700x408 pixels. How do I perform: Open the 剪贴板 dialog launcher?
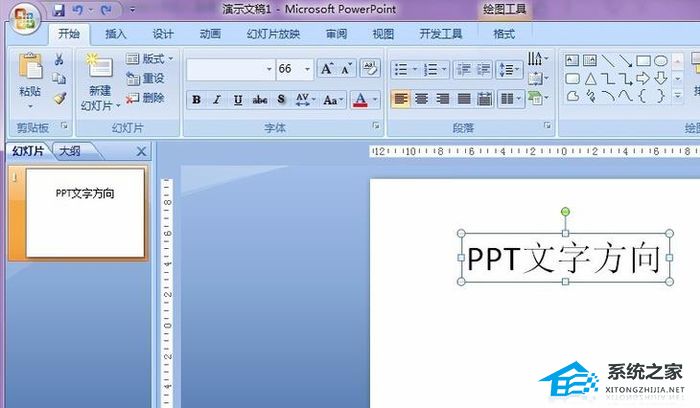point(65,126)
